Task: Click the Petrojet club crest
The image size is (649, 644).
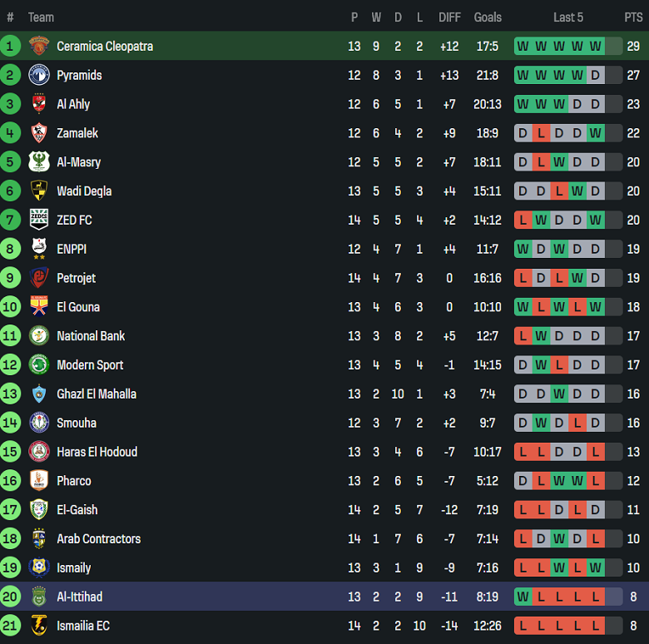Action: 39,278
